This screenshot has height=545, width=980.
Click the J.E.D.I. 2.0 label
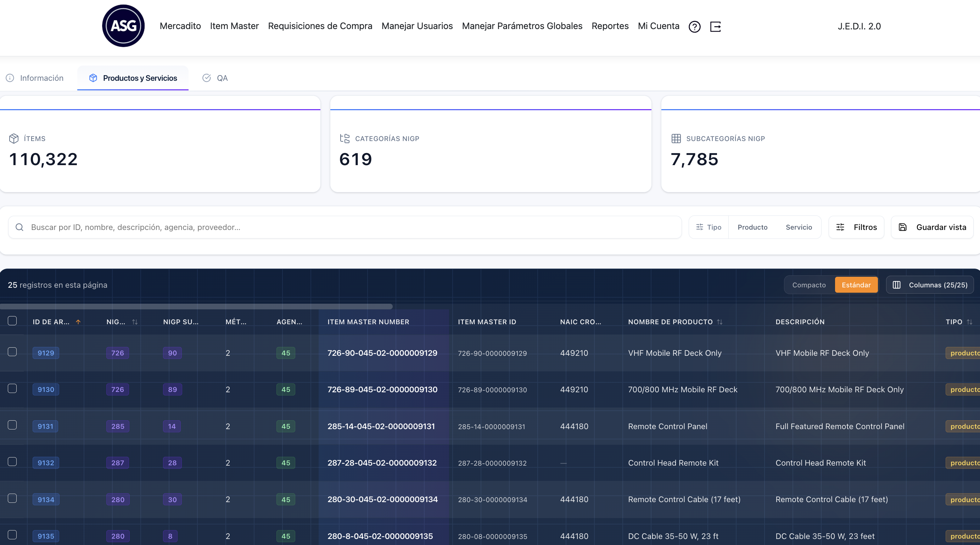pyautogui.click(x=859, y=26)
